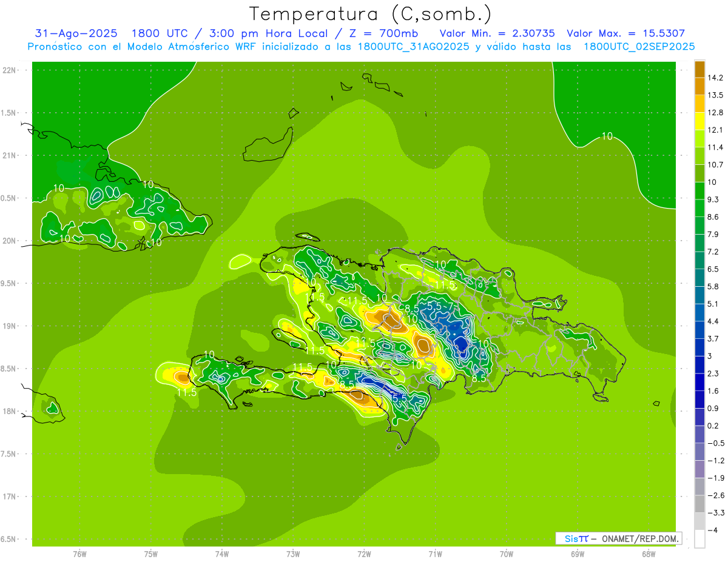The image size is (728, 562).
Task: Pick legend color band between 13.5 and 14.2
Action: click(699, 86)
